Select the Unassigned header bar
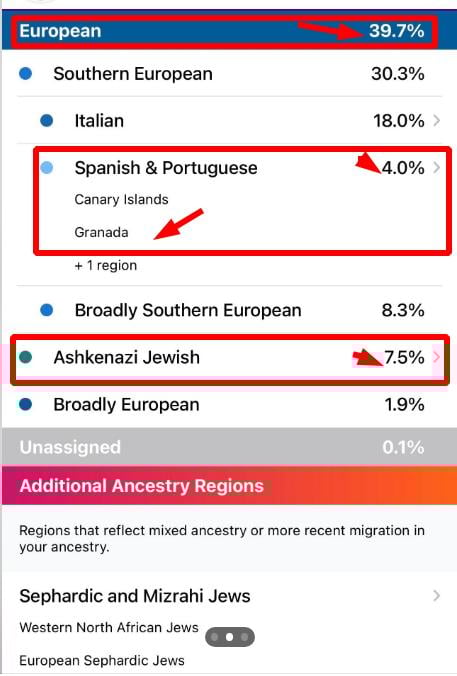This screenshot has width=457, height=676. (x=228, y=447)
